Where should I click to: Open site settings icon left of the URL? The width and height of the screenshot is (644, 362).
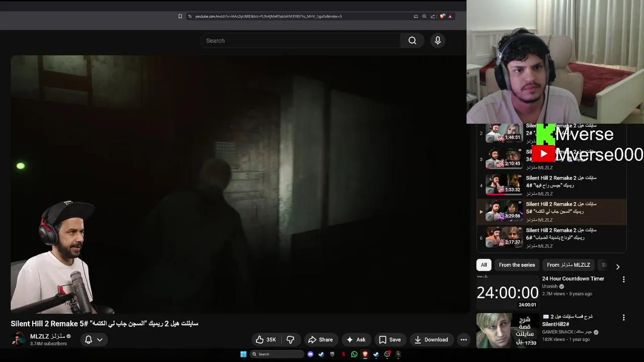(190, 16)
